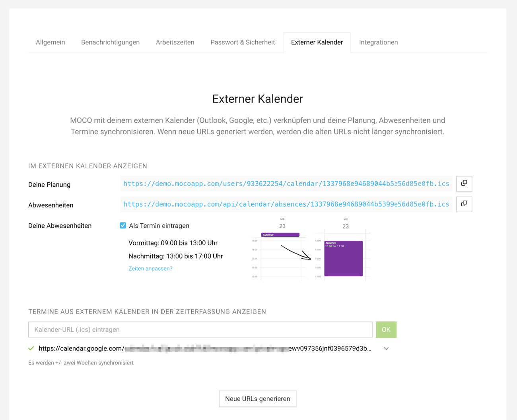Click the all-day Absence bar illustration

coord(280,235)
